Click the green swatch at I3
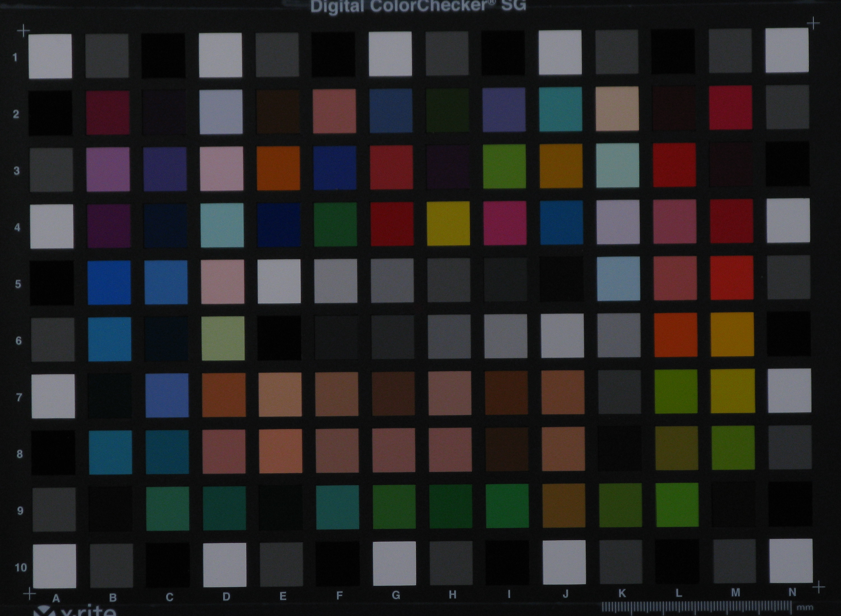Image resolution: width=841 pixels, height=616 pixels. click(x=504, y=166)
